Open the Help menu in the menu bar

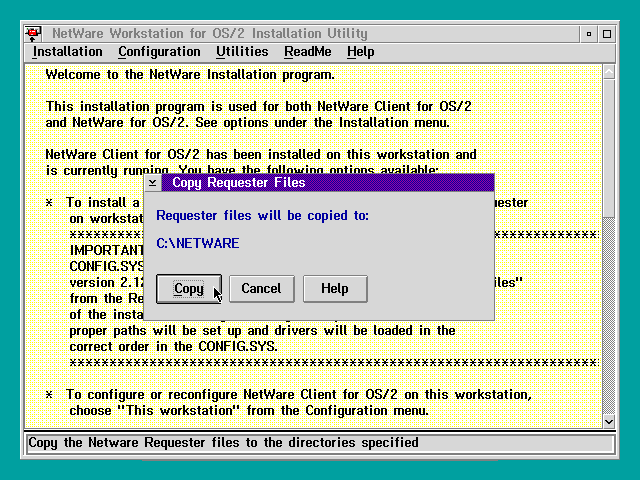(361, 52)
